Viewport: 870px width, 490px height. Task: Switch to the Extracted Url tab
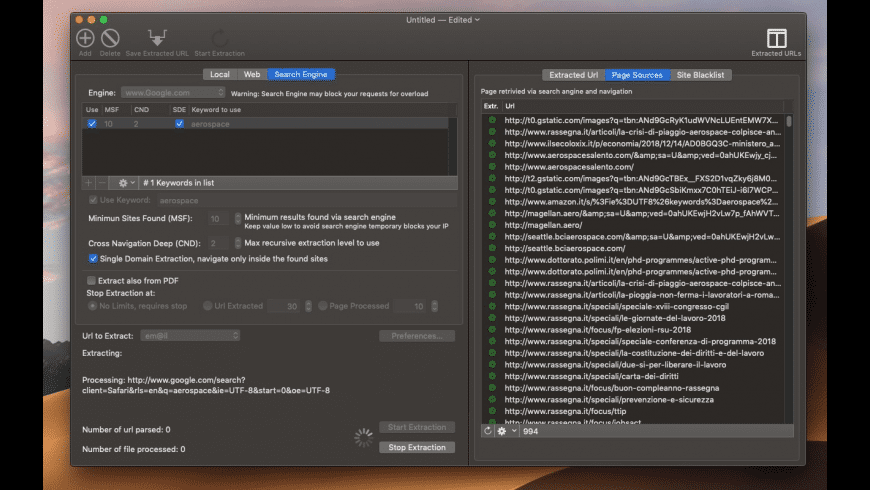(574, 75)
